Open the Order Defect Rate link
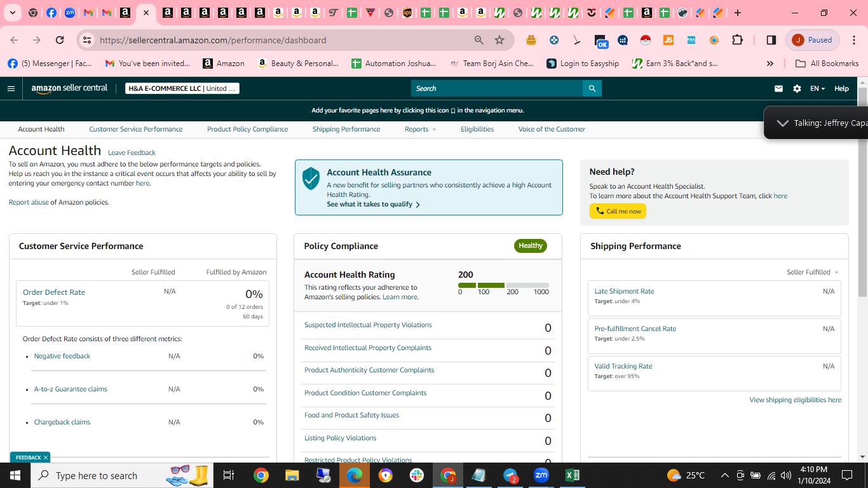 (x=54, y=292)
